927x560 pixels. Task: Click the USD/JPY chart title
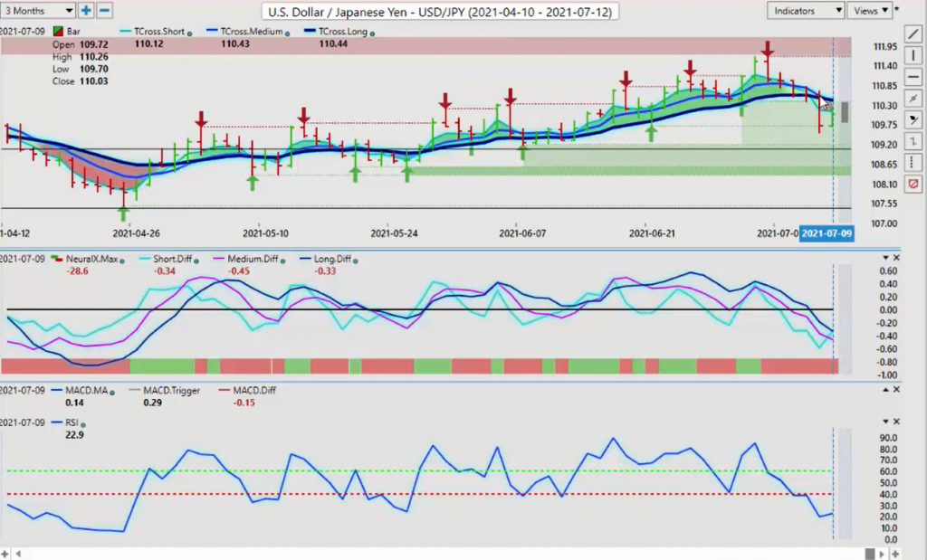pyautogui.click(x=440, y=11)
